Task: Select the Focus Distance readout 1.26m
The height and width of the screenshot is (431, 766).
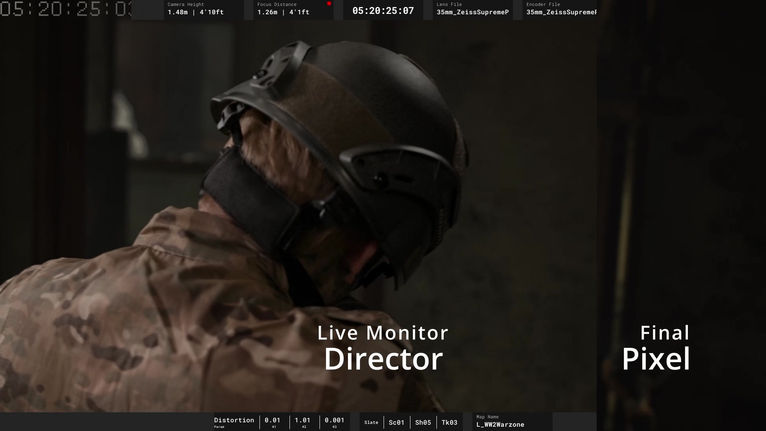Action: click(283, 12)
